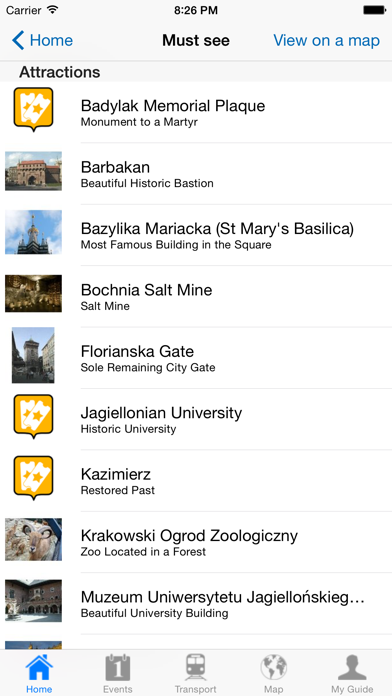Open Muzeum Uniwersytetu Jagiellońskiego entry
Image resolution: width=392 pixels, height=696 pixels.
tap(196, 603)
